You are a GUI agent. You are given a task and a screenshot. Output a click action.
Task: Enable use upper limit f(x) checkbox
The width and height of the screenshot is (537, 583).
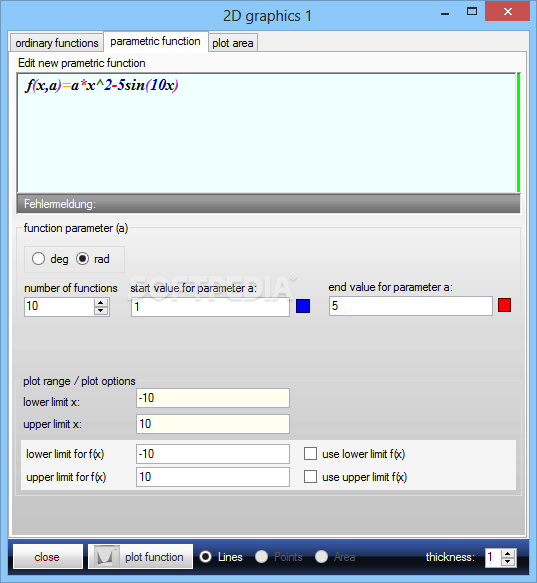(x=311, y=477)
